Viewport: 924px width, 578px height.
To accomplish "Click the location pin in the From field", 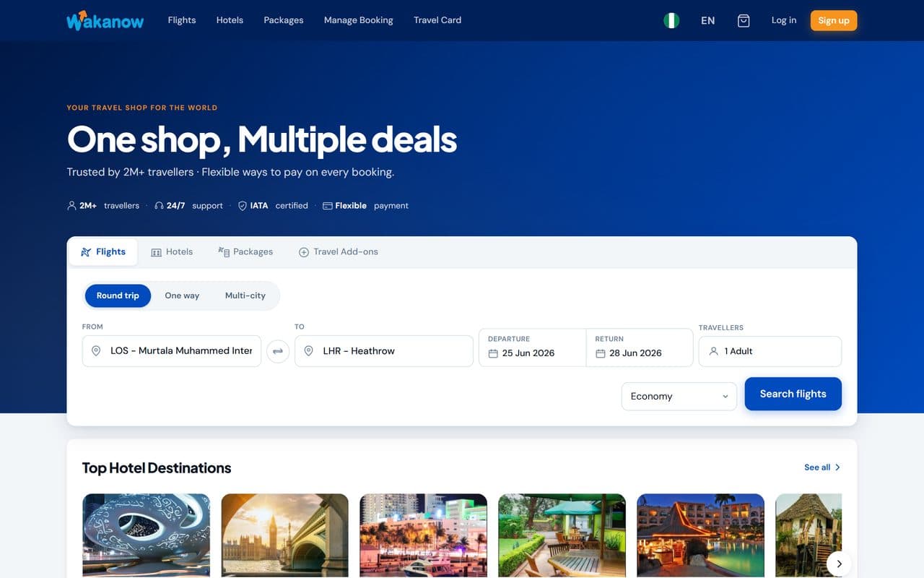I will click(96, 351).
